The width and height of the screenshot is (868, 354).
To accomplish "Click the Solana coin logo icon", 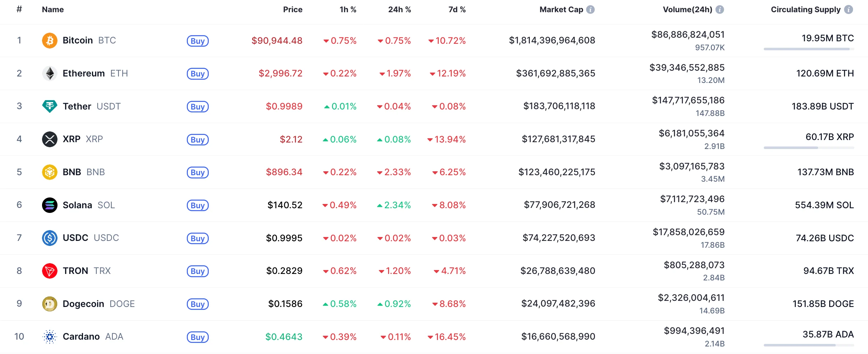I will pos(50,205).
